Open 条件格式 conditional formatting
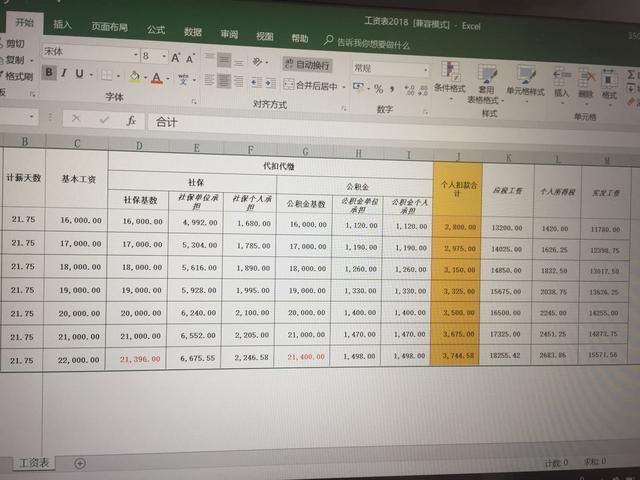Screen dimensions: 640x480 pyautogui.click(x=450, y=80)
